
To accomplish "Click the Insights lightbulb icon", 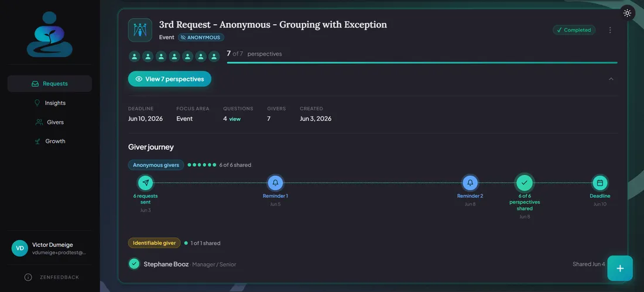I will click(37, 102).
